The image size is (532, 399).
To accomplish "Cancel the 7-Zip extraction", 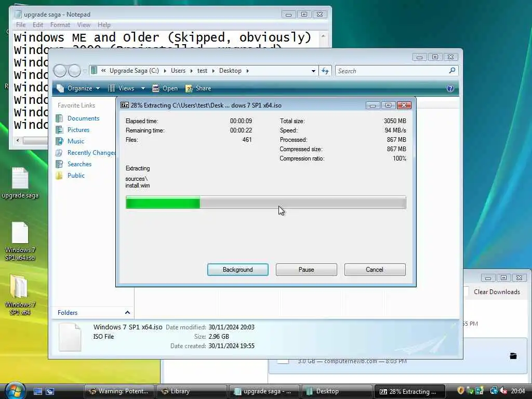I will 375,270.
